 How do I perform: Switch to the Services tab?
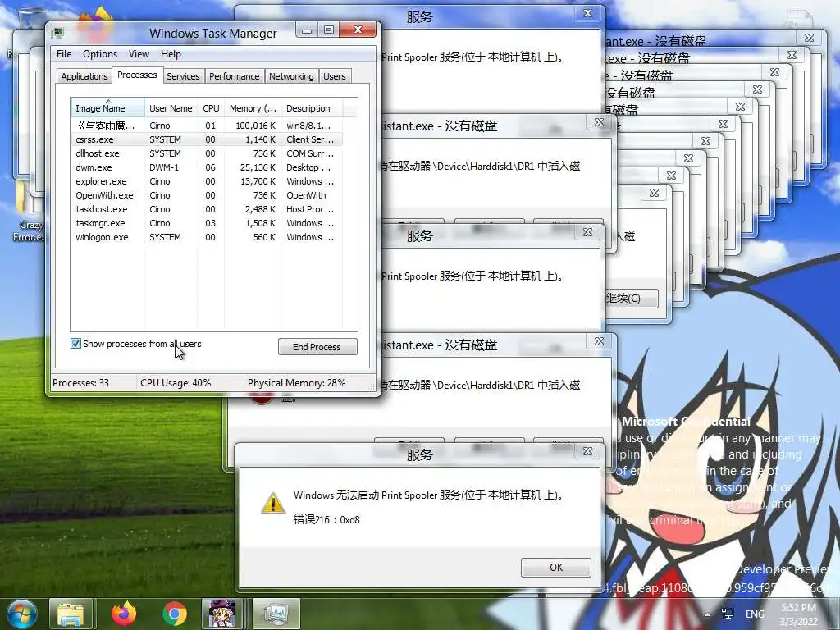(x=183, y=76)
